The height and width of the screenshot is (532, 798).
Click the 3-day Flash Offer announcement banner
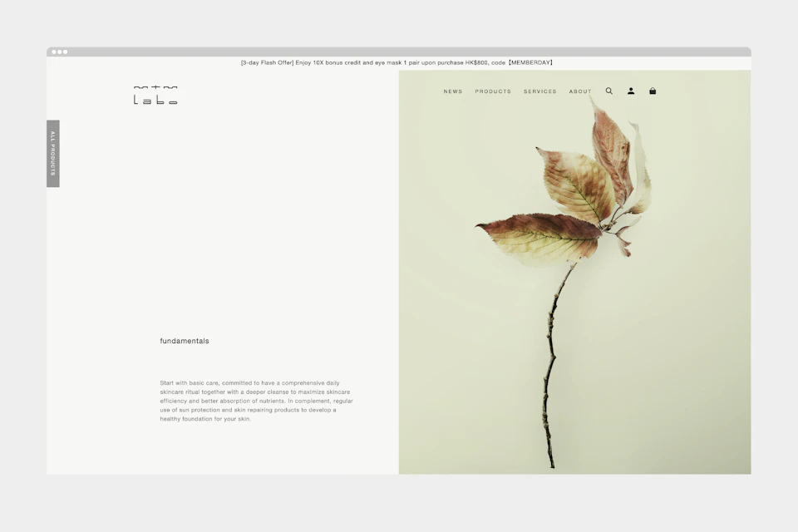tap(397, 62)
